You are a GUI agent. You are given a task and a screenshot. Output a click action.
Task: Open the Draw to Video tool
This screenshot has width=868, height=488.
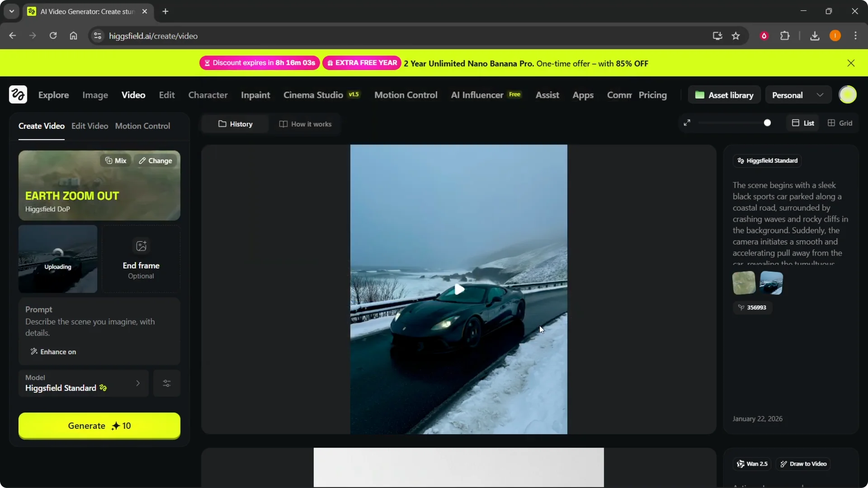tap(803, 464)
